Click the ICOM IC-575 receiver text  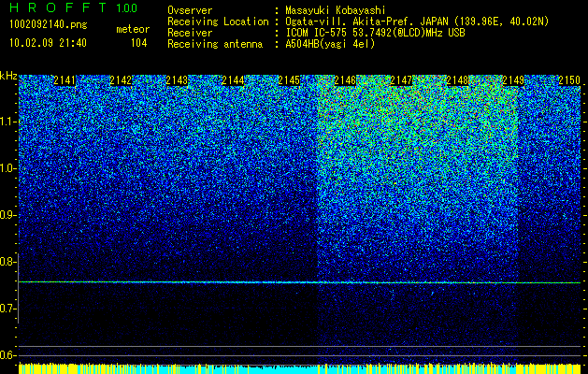coord(375,33)
